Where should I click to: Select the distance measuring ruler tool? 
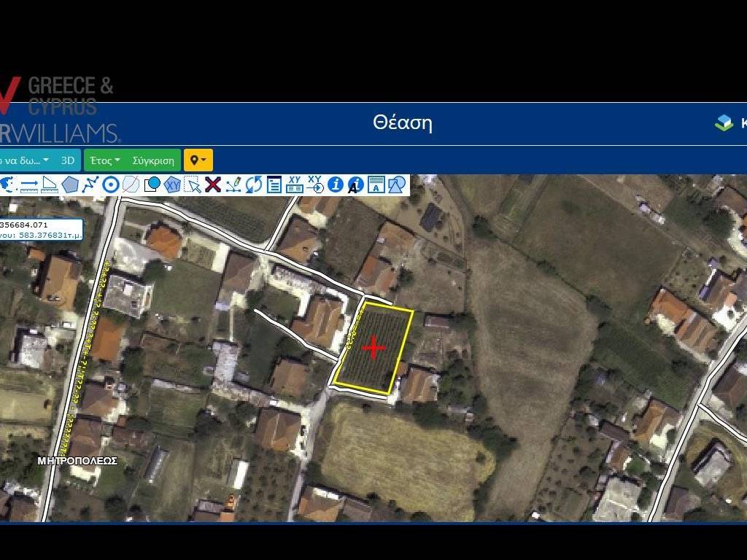click(29, 184)
